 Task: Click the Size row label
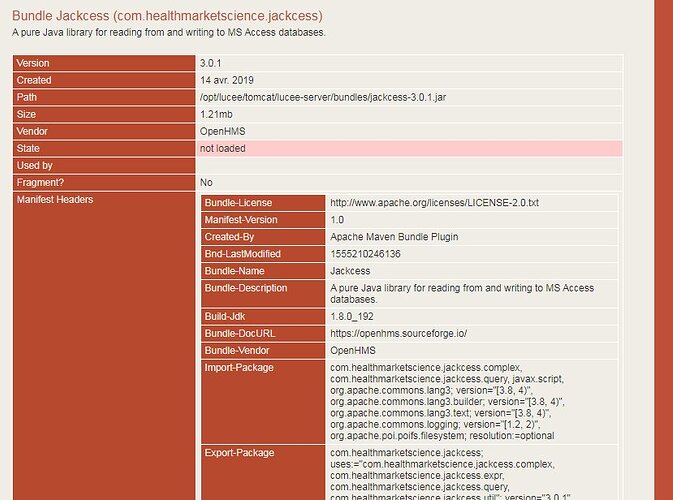tap(26, 114)
